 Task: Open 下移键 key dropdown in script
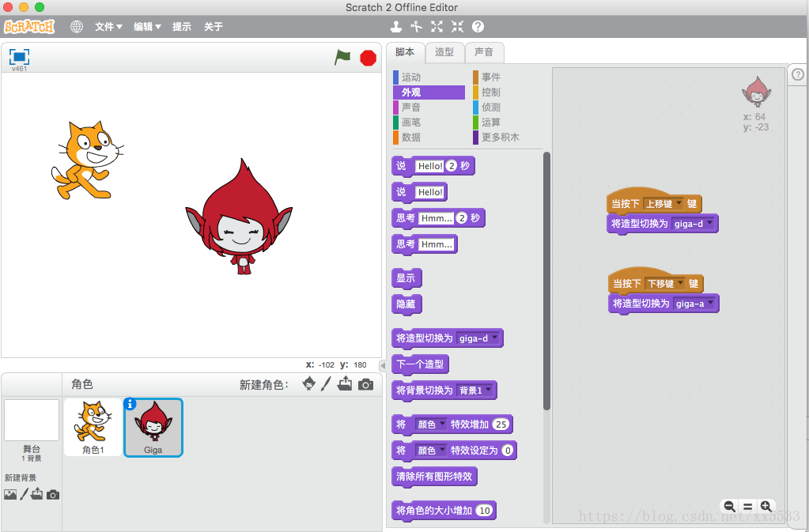665,284
